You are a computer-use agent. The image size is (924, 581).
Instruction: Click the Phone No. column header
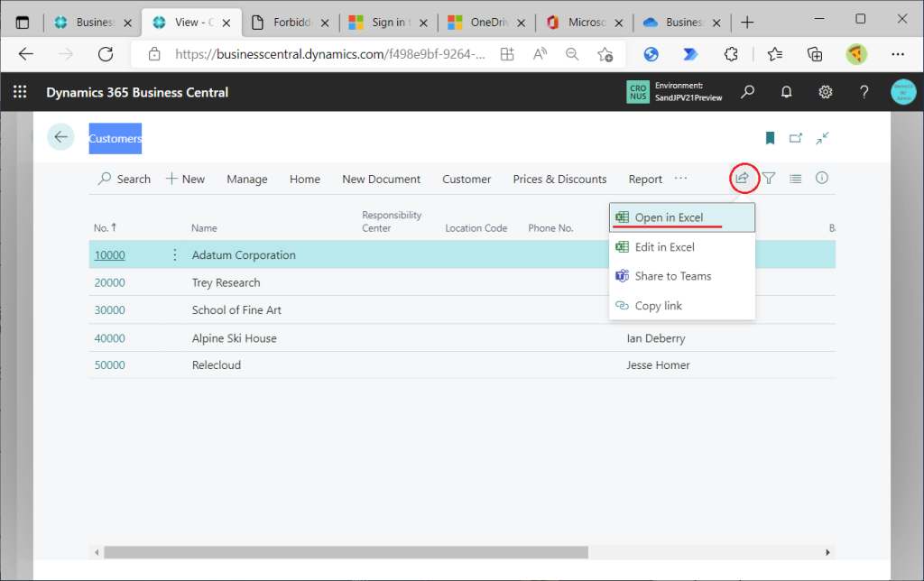pyautogui.click(x=550, y=228)
